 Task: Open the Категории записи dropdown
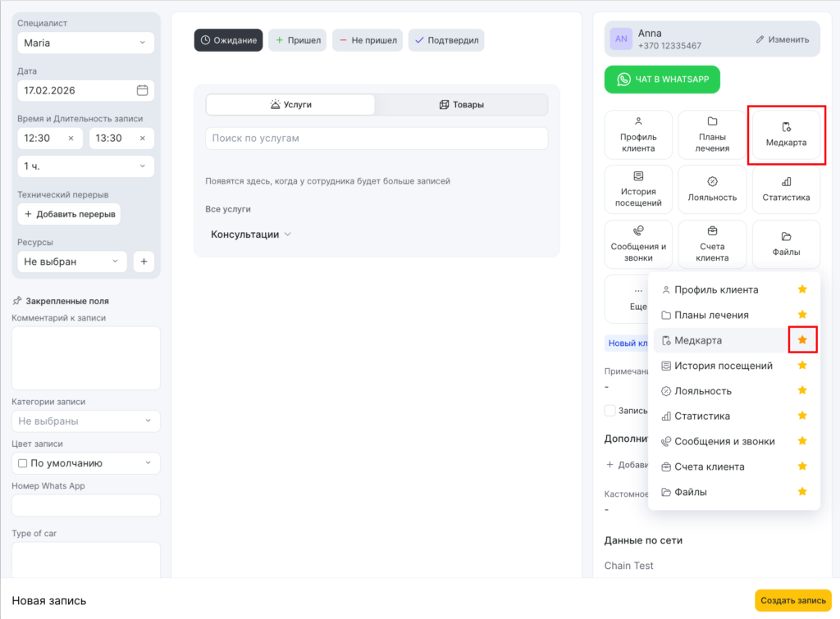[x=85, y=421]
